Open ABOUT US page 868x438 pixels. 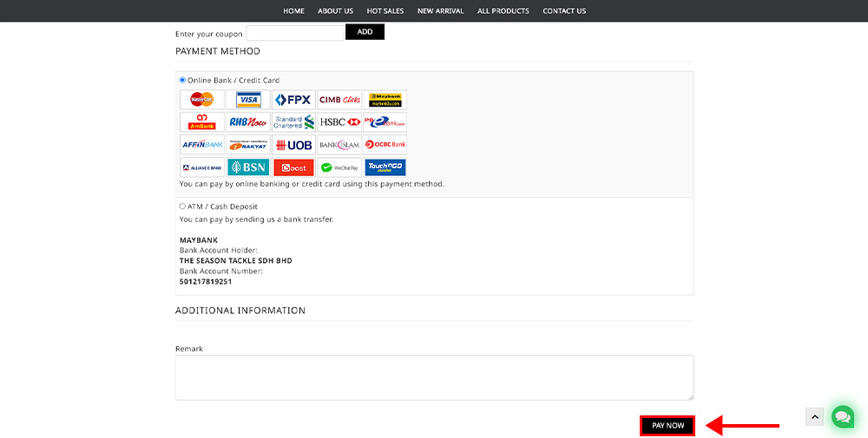click(x=335, y=10)
